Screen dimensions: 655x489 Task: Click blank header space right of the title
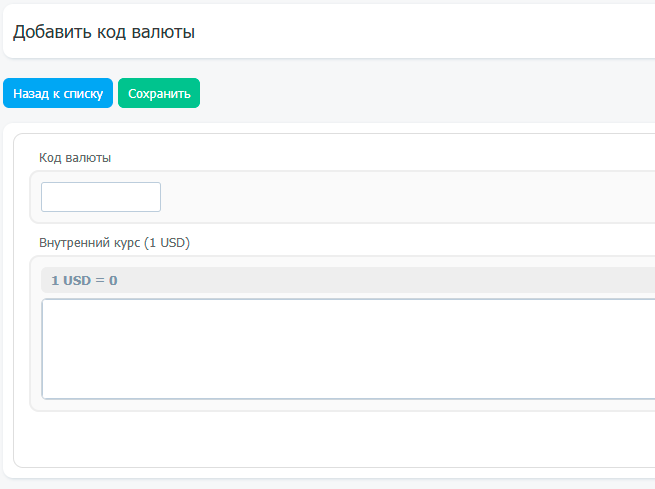(x=420, y=32)
